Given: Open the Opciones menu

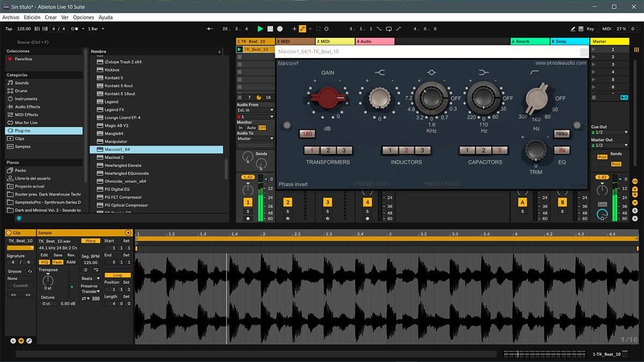Looking at the screenshot, I should pos(83,17).
